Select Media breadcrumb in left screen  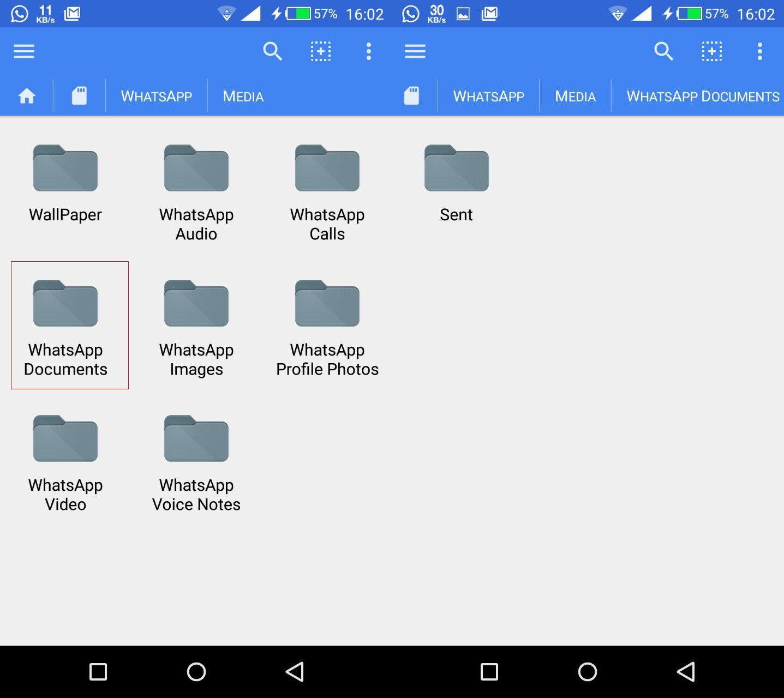[x=243, y=97]
